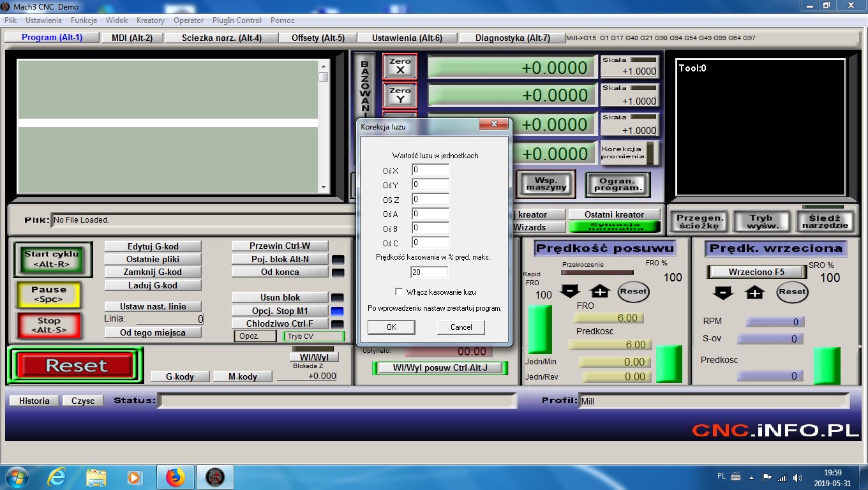Click the red Stop Alt-S button
868x490 pixels.
click(x=49, y=325)
